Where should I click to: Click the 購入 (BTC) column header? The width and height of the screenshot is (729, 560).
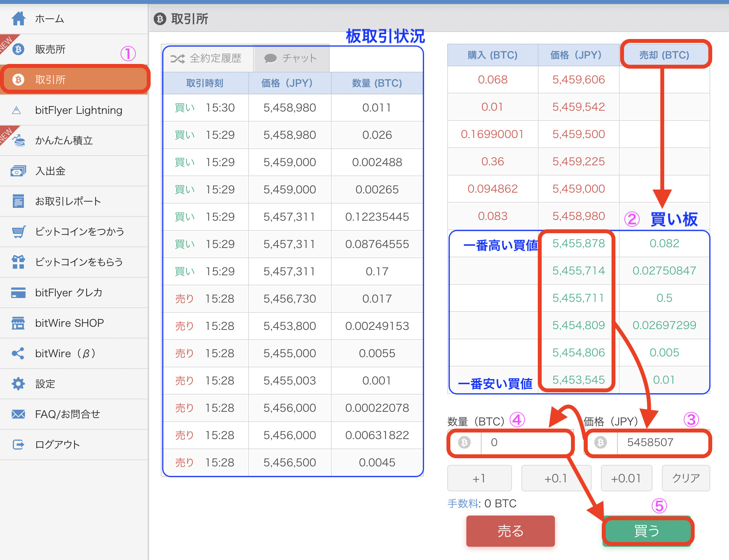(493, 55)
